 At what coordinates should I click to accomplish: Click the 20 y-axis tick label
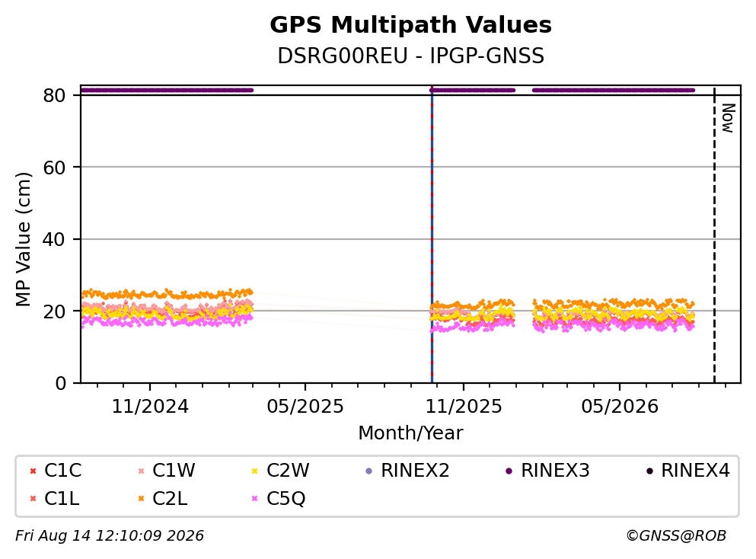(54, 311)
